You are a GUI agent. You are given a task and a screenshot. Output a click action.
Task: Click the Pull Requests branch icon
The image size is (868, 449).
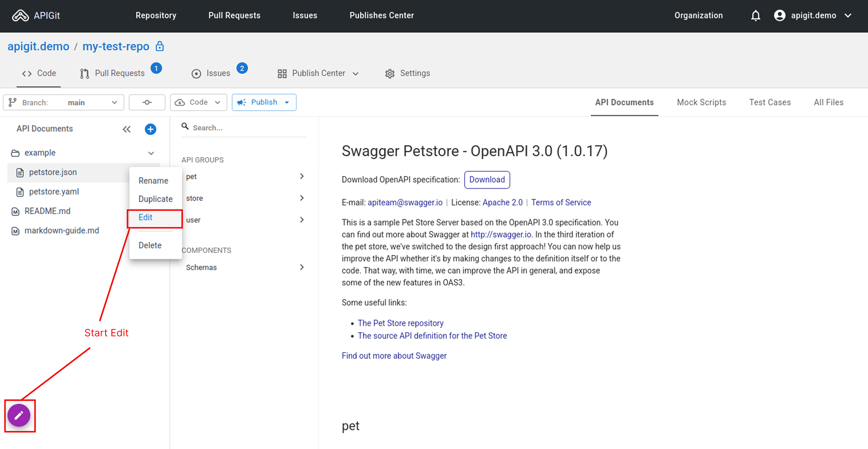click(84, 73)
